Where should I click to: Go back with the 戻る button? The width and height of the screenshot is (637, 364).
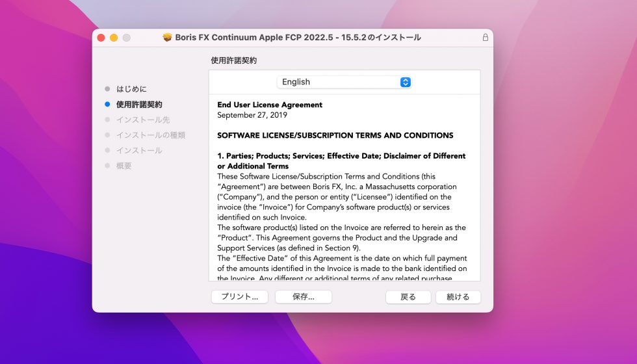tap(408, 297)
